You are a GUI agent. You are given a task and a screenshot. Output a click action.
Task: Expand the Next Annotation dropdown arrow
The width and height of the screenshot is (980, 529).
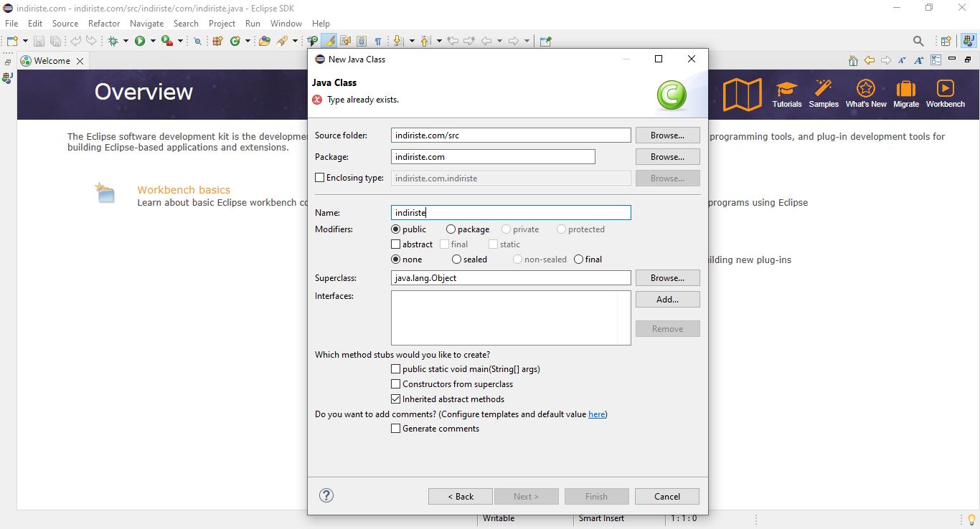pos(411,41)
